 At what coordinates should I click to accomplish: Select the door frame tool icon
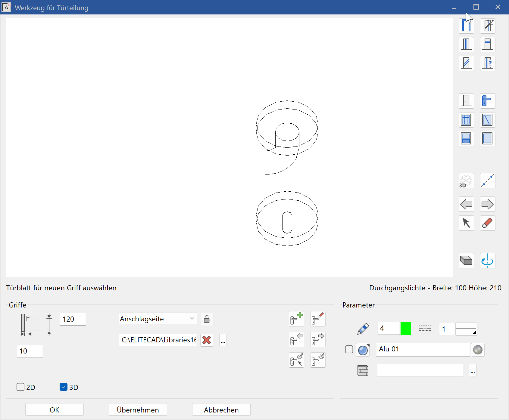click(x=466, y=26)
